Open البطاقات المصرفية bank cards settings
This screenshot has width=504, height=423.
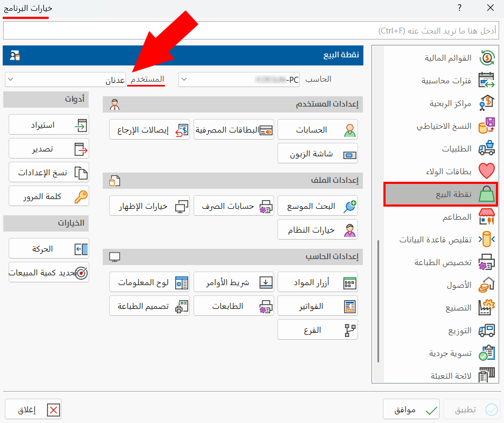pyautogui.click(x=234, y=129)
